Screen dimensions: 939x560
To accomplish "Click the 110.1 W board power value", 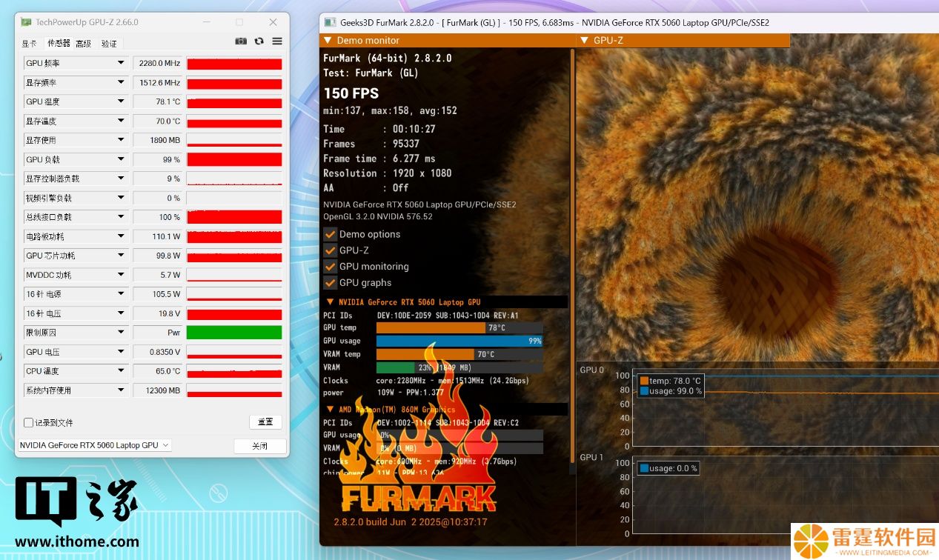I will 158,236.
